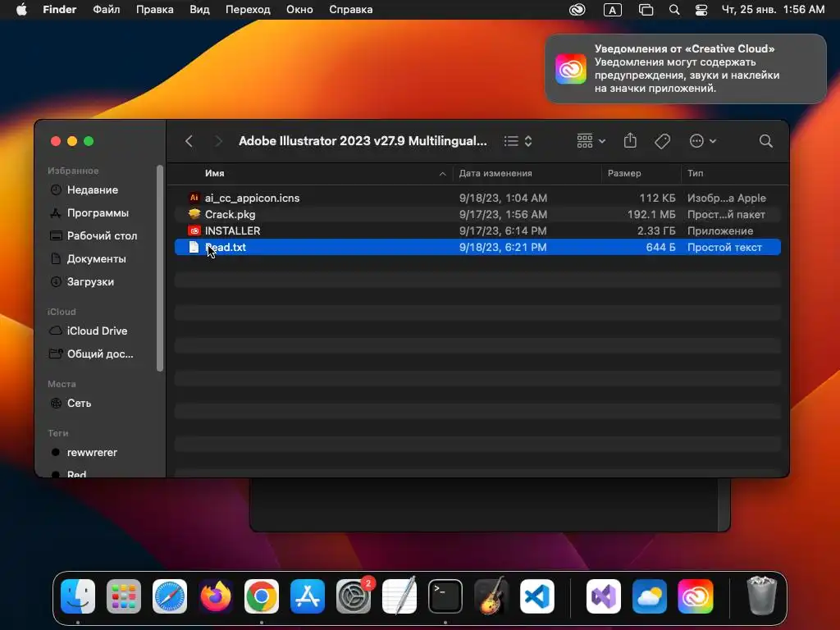Open Finder from the Dock
The width and height of the screenshot is (840, 630).
coord(78,596)
